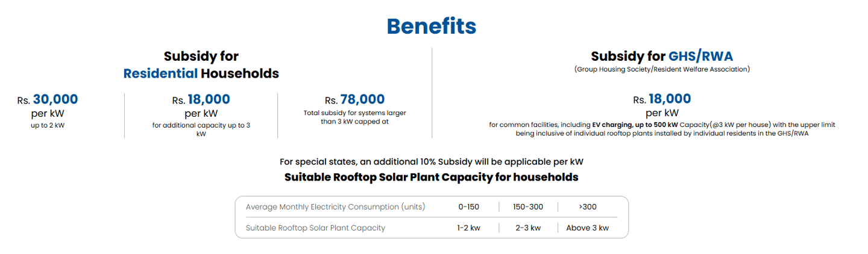The image size is (868, 254).
Task: Click 'for additional capacity up to 3 kW' text
Action: (x=201, y=129)
